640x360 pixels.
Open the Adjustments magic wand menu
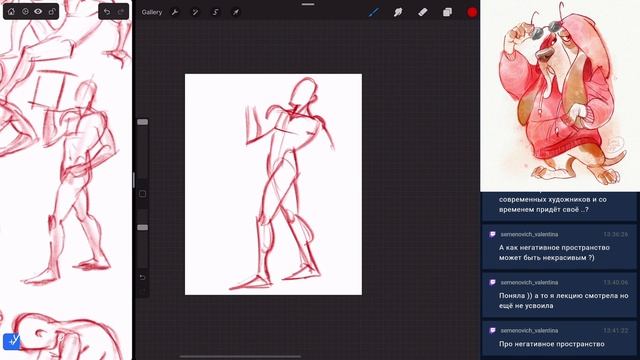click(x=195, y=12)
